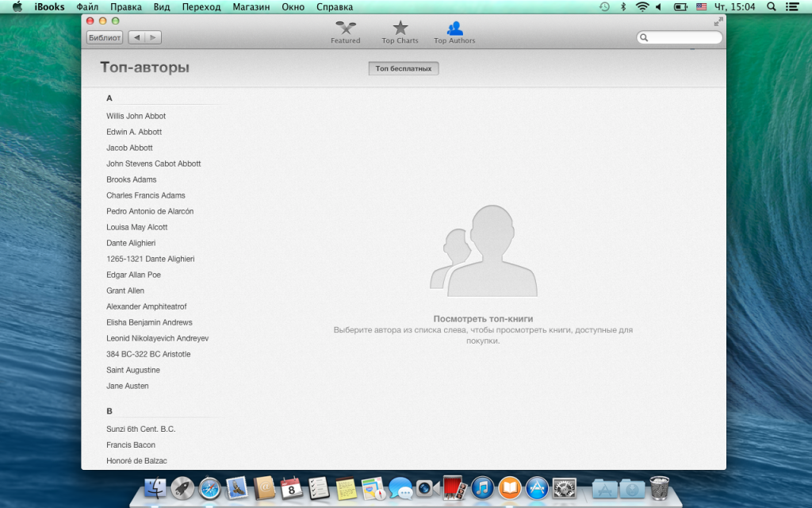Open input source US flag menu

pos(701,6)
